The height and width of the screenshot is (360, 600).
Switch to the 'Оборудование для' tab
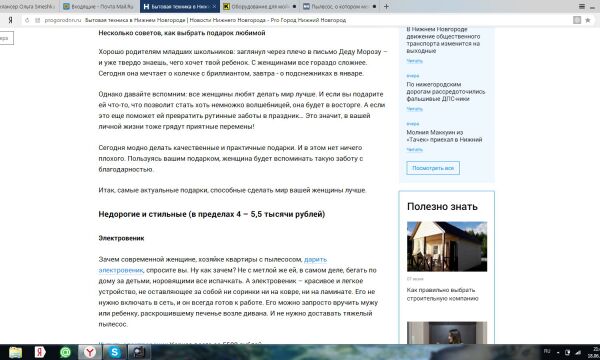pyautogui.click(x=260, y=7)
